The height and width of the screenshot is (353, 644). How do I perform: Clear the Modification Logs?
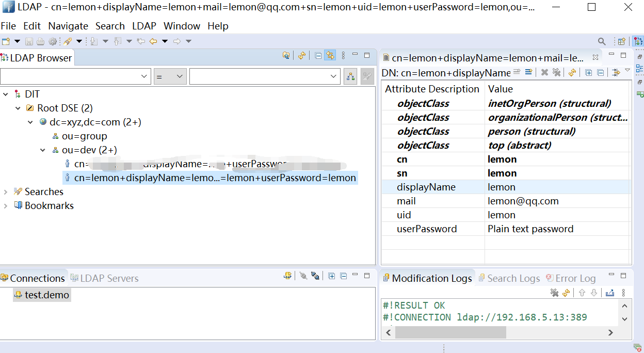click(554, 293)
